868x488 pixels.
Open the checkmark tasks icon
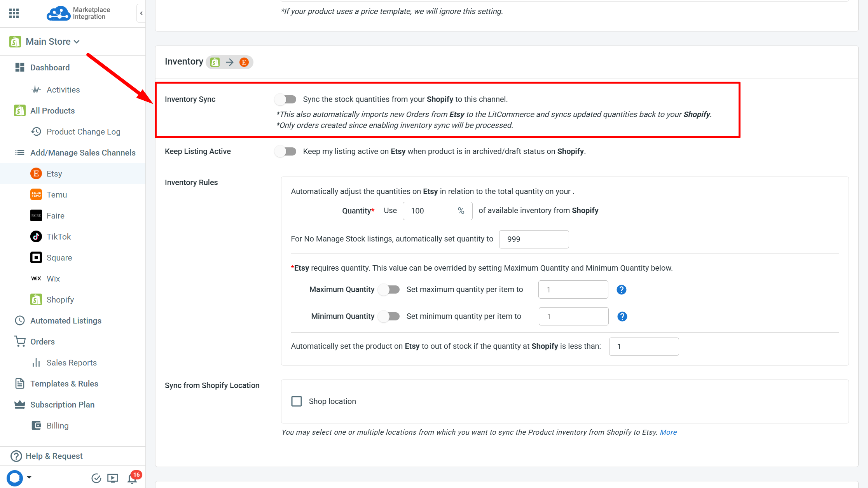click(96, 478)
